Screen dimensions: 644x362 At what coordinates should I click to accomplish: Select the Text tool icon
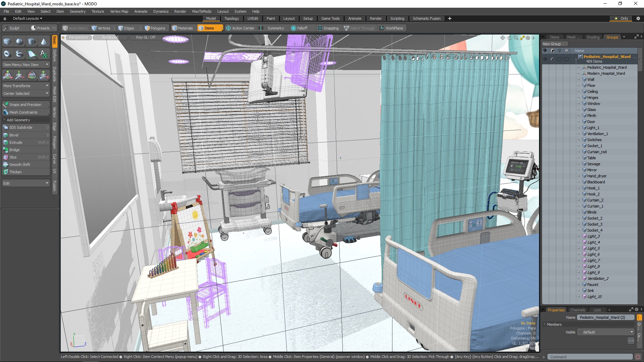(x=44, y=54)
